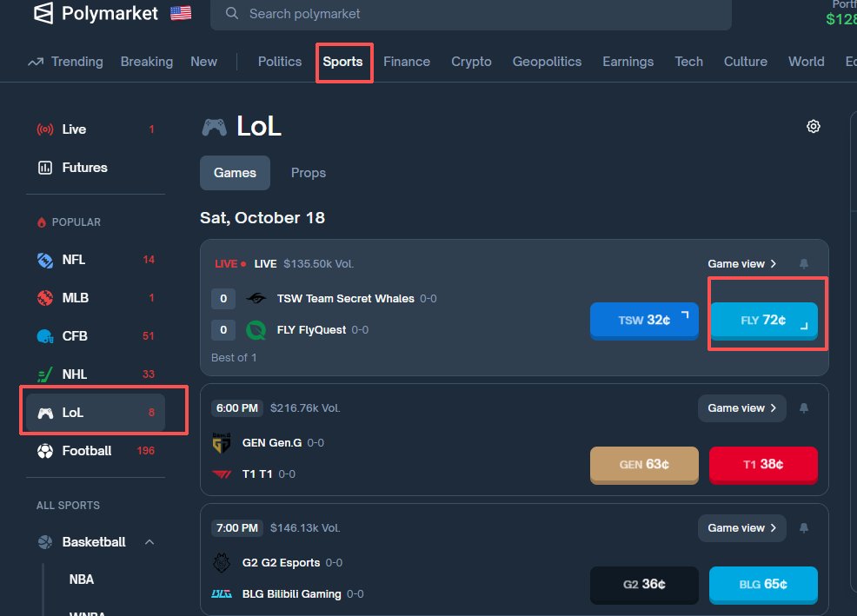Toggle notification bell for GEN vs T1 match
This screenshot has height=616, width=857.
(x=803, y=407)
